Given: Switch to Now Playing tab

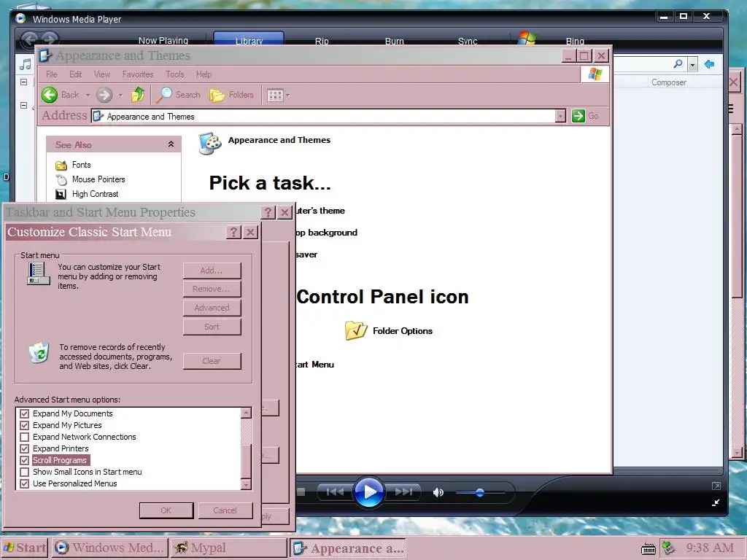Looking at the screenshot, I should [x=163, y=41].
